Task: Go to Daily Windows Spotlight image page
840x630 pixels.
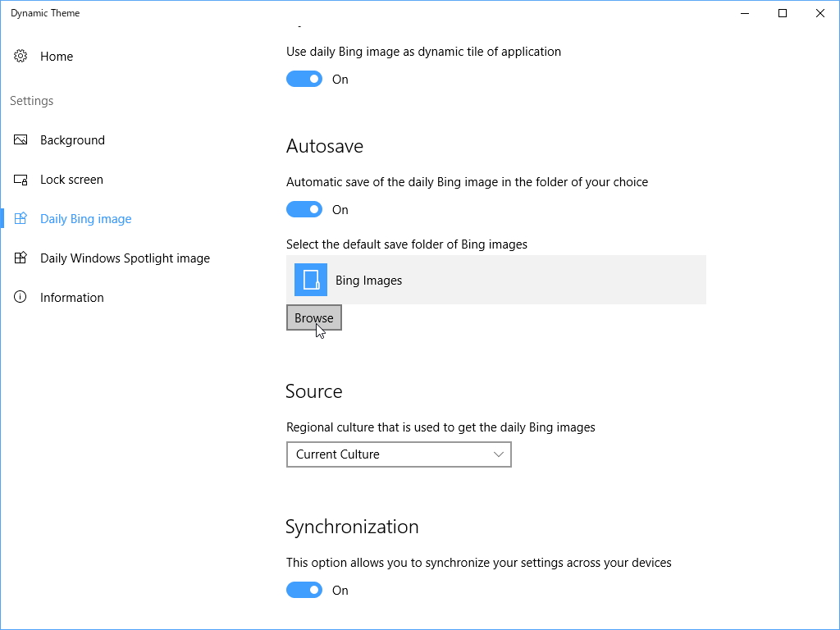Action: click(125, 258)
